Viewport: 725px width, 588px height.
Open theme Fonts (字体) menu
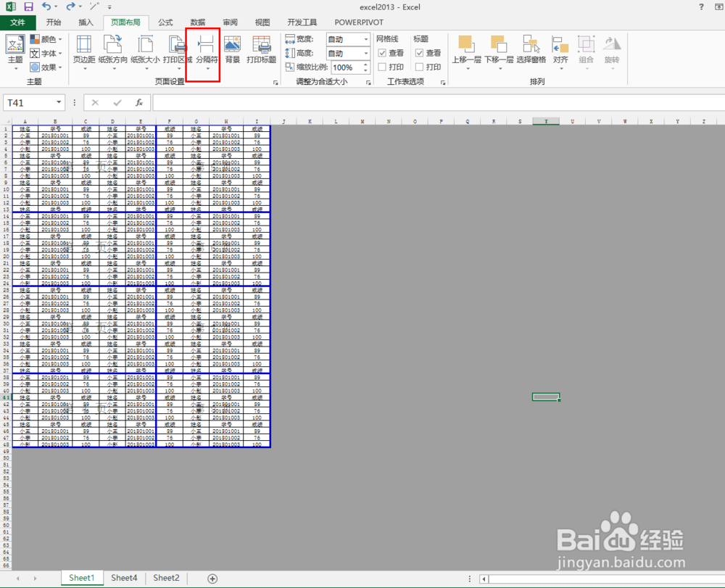pyautogui.click(x=46, y=53)
